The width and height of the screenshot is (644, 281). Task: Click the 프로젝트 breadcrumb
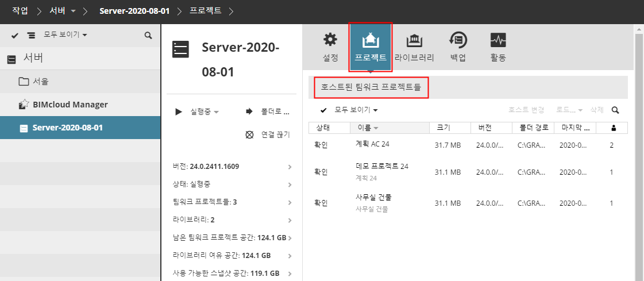pyautogui.click(x=205, y=11)
